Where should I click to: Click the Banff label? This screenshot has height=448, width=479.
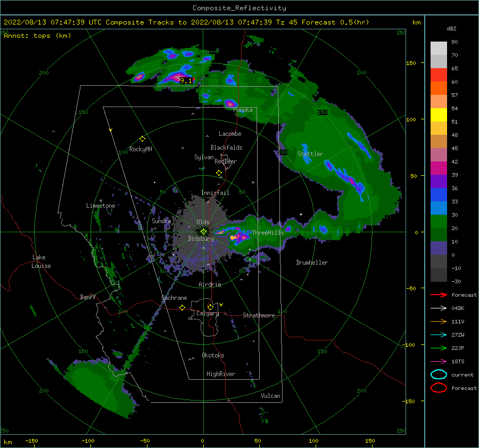point(88,297)
